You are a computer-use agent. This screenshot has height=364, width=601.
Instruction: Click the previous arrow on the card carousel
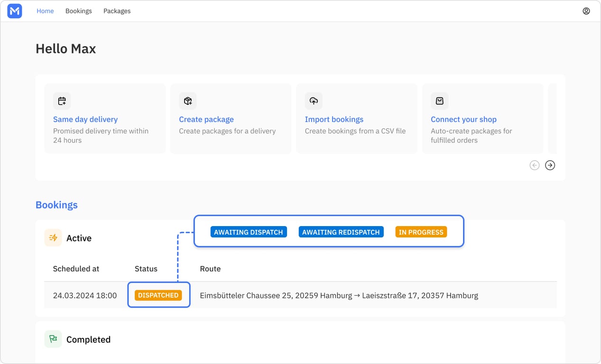pos(535,165)
